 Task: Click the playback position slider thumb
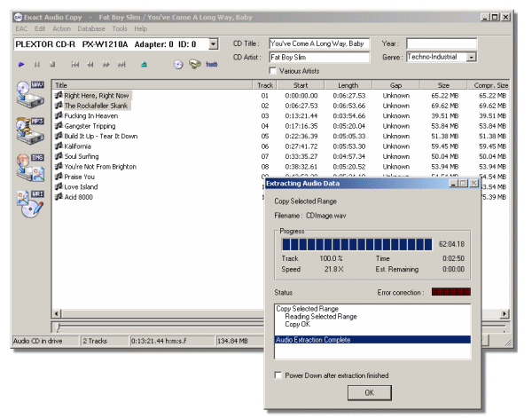[x=59, y=327]
